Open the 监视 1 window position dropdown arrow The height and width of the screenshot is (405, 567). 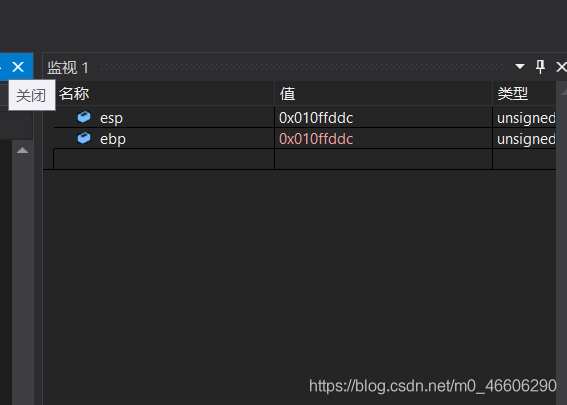[x=520, y=67]
